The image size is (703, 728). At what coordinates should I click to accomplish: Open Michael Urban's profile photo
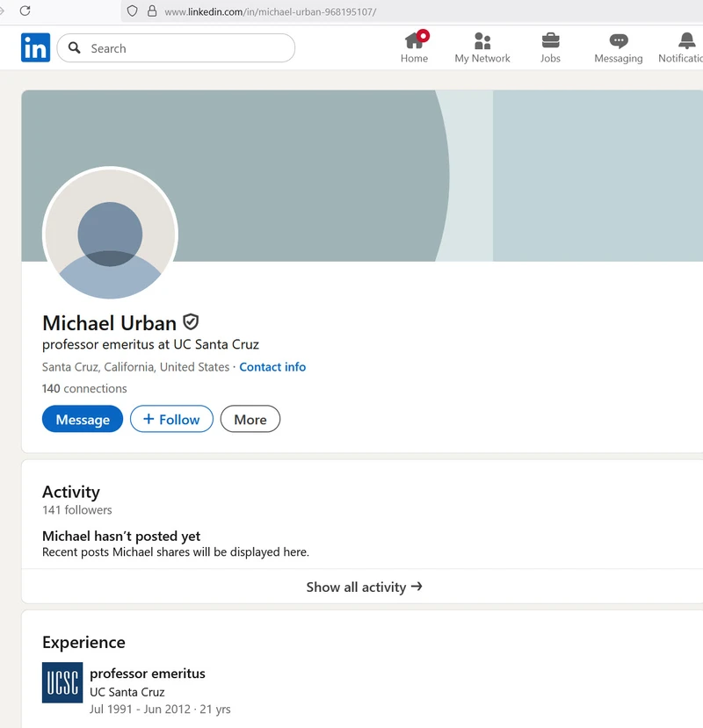click(x=110, y=234)
